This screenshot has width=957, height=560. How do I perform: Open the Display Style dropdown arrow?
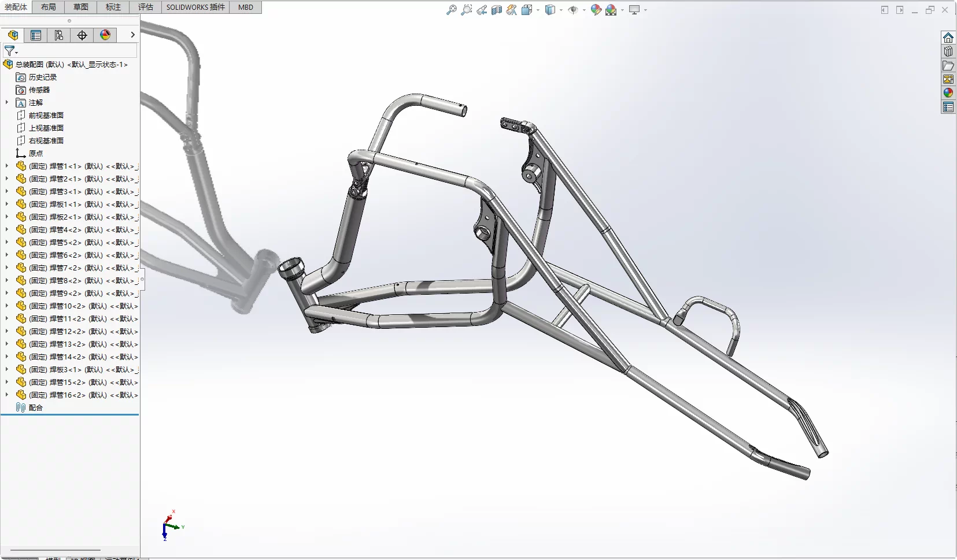tap(561, 10)
